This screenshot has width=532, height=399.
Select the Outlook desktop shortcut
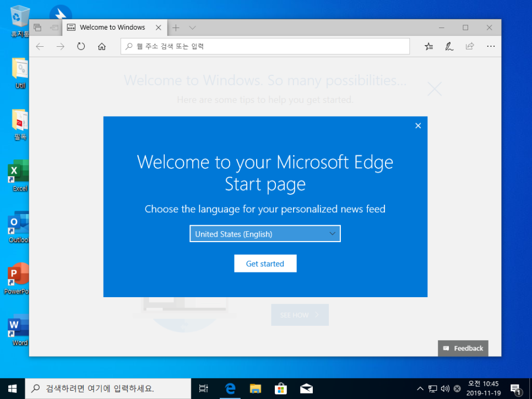click(18, 227)
